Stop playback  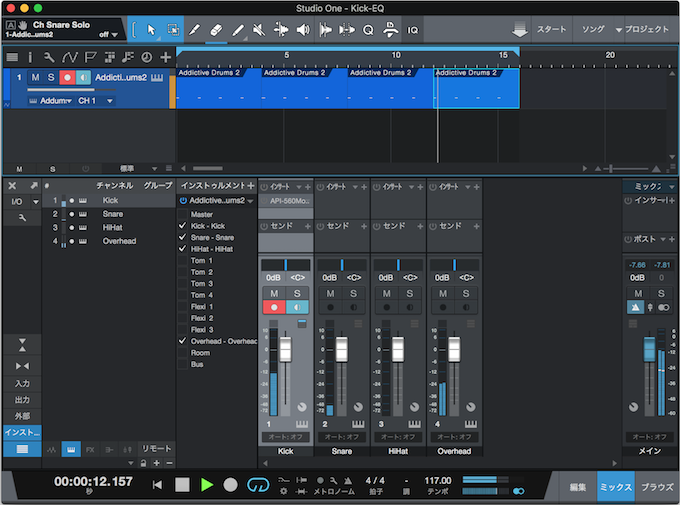pos(182,485)
